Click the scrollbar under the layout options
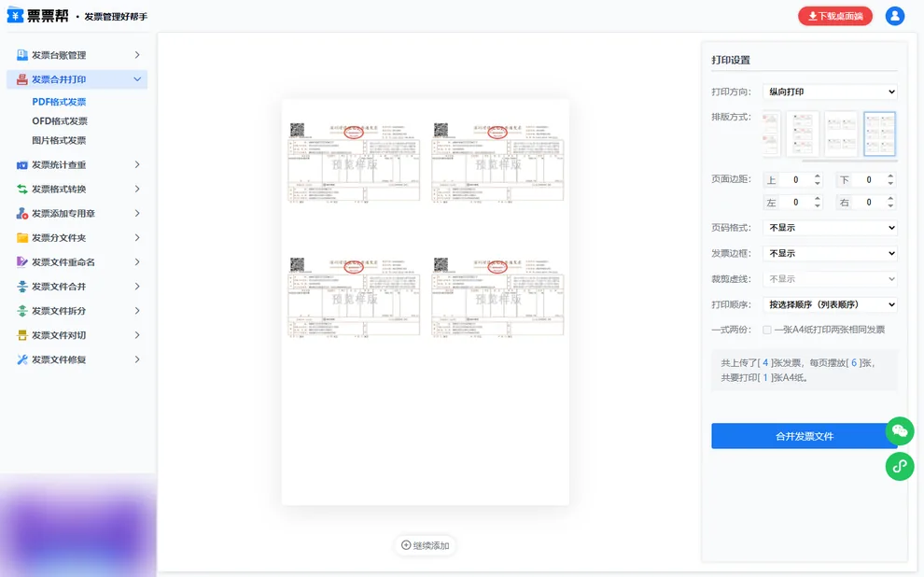The height and width of the screenshot is (577, 924). (849, 161)
